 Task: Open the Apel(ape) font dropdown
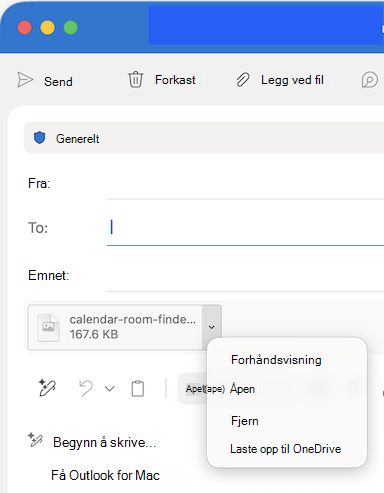[205, 389]
